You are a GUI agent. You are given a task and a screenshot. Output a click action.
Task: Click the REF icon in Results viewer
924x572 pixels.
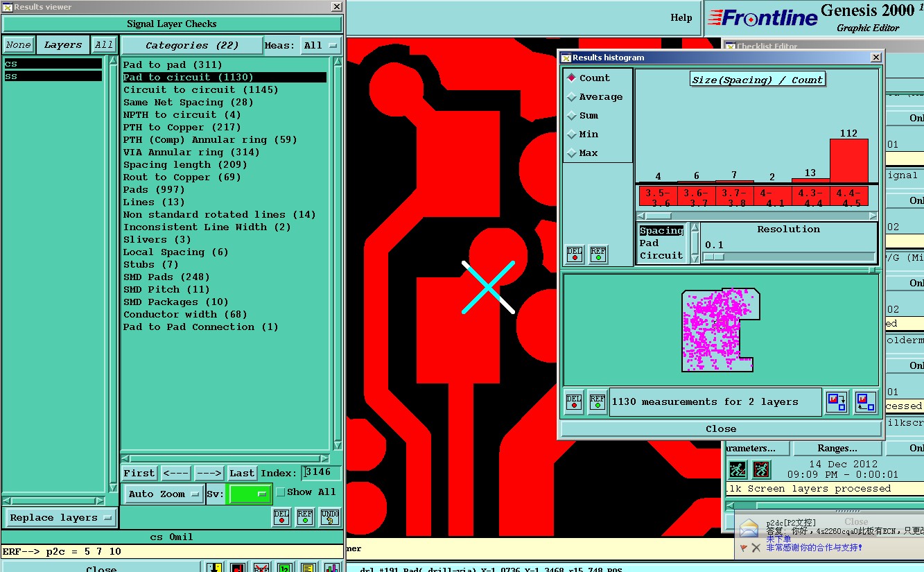click(305, 517)
